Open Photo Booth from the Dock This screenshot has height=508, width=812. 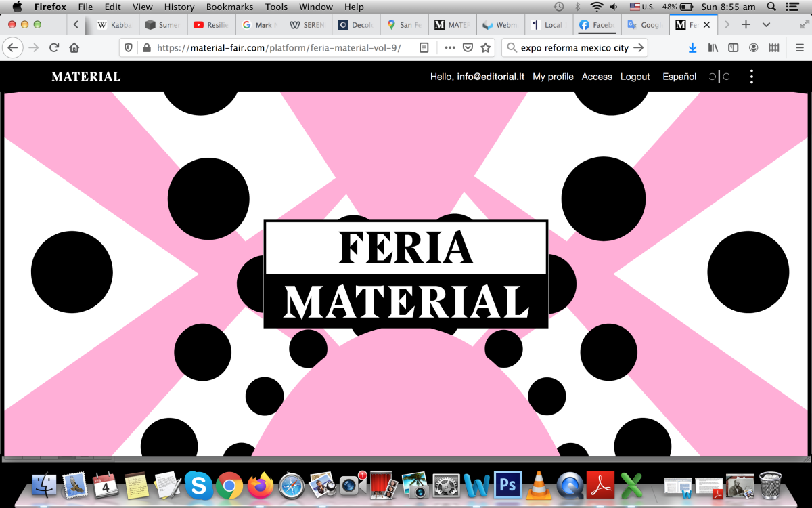pos(382,485)
